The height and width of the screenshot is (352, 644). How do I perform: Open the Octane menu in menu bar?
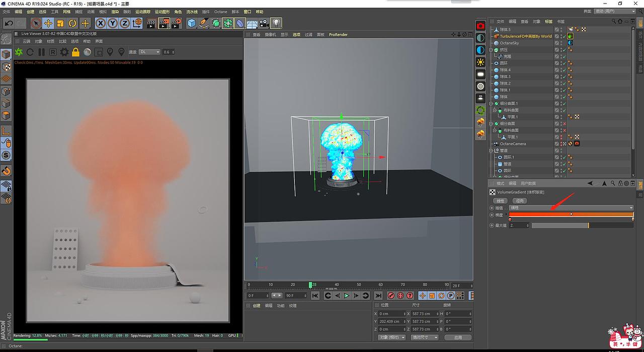(220, 12)
